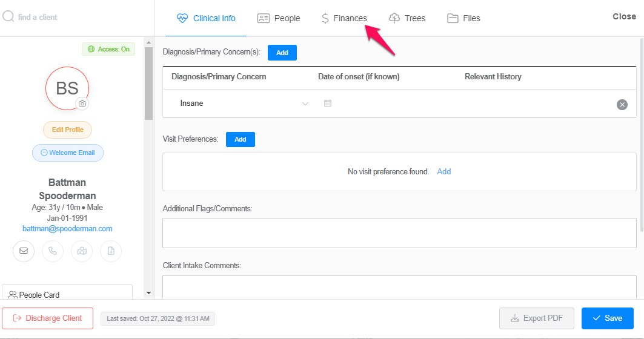
Task: Click the Export PDF button
Action: [x=536, y=318]
